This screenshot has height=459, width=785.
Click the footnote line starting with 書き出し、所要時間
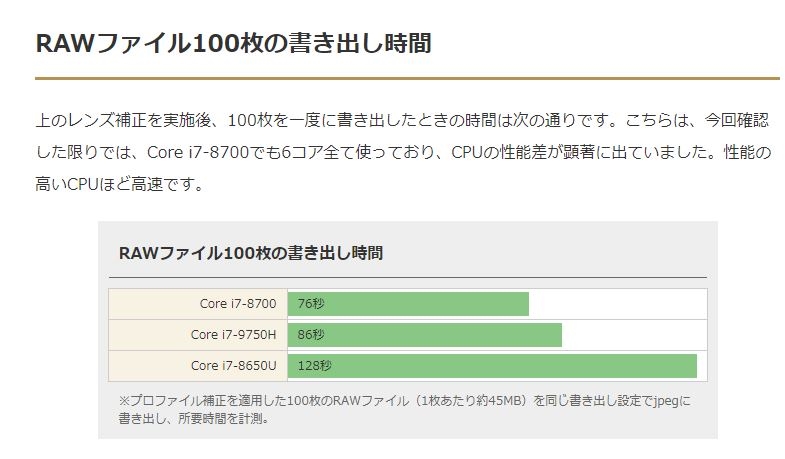193,419
